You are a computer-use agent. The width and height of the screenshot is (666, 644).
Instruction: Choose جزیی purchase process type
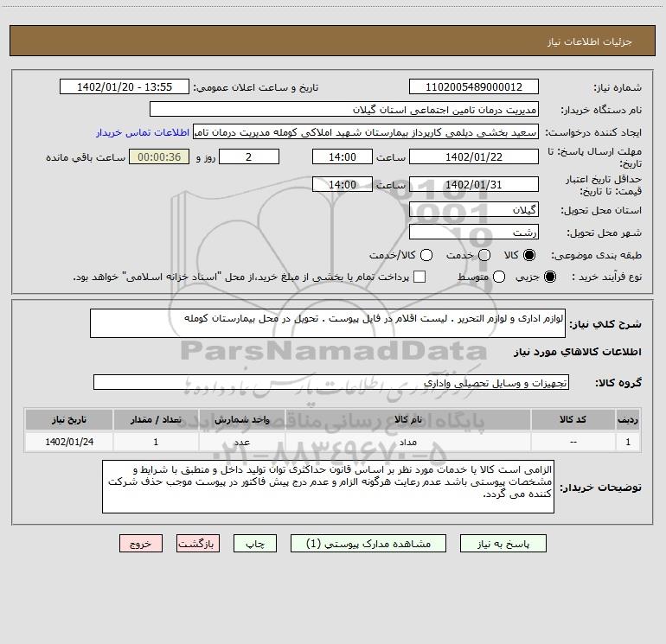coord(549,277)
